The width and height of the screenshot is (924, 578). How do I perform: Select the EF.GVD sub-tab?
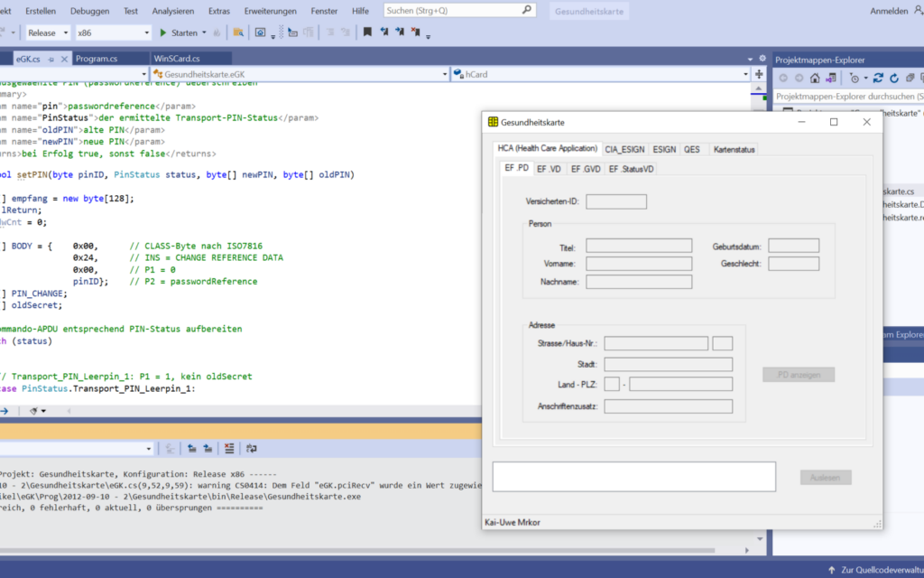point(586,169)
